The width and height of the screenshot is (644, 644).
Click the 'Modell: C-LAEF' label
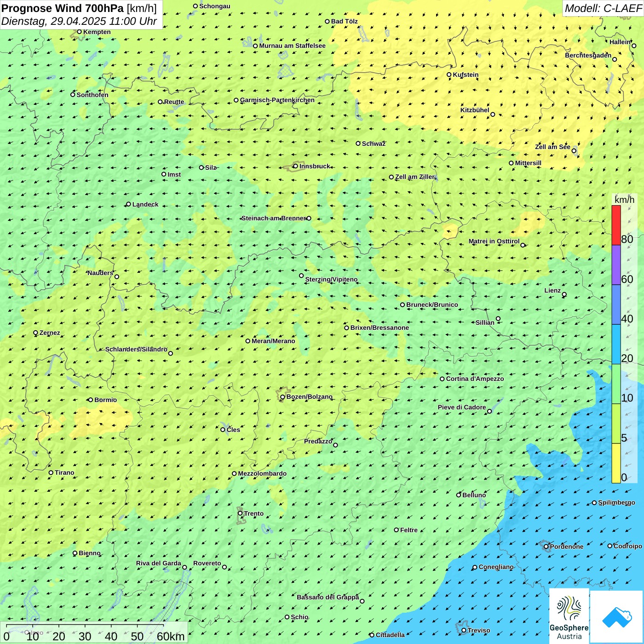click(603, 8)
